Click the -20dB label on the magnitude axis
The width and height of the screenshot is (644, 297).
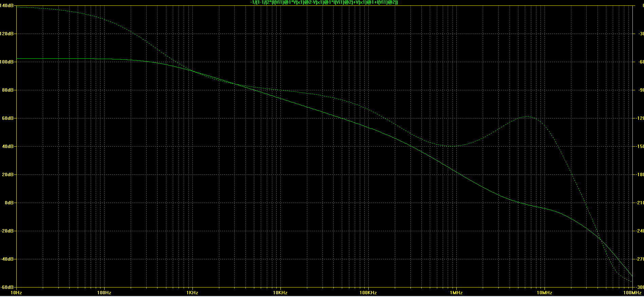tap(7, 231)
